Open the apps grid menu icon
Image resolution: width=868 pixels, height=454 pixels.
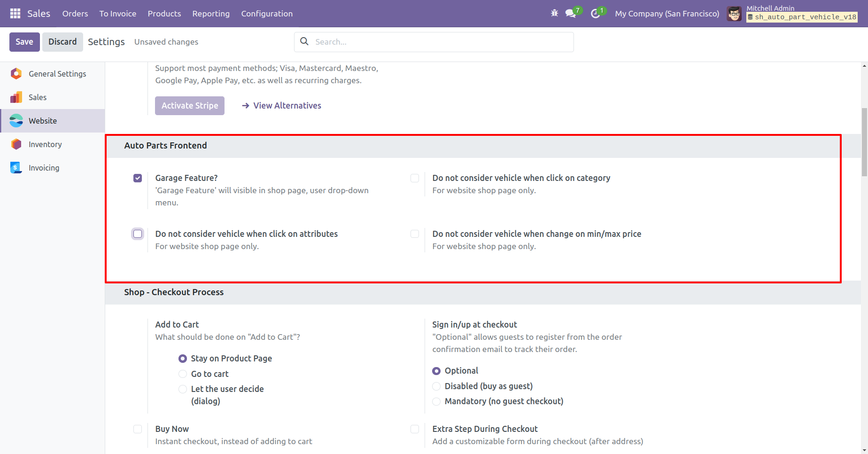(x=15, y=14)
